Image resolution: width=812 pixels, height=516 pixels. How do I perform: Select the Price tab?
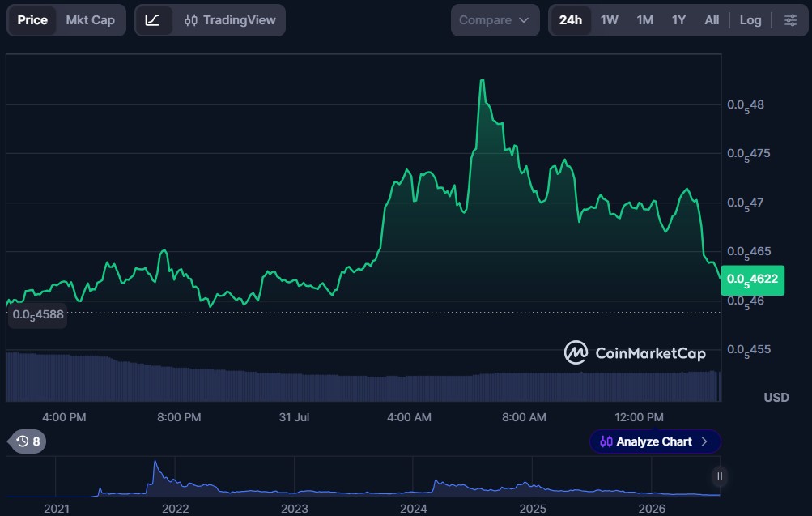coord(32,20)
